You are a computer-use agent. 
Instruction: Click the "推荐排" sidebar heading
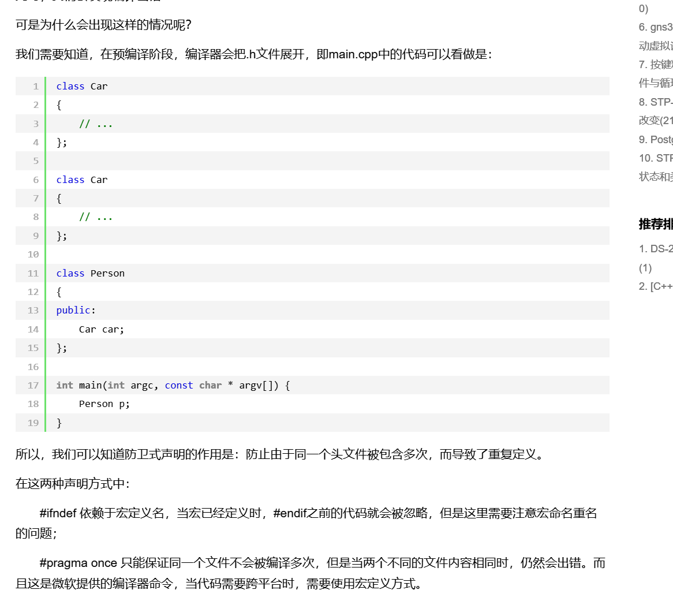pyautogui.click(x=656, y=224)
